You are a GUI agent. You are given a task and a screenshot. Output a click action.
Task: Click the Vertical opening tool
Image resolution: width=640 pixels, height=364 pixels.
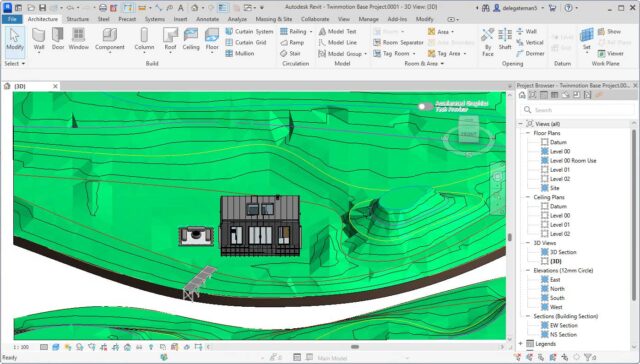tap(530, 42)
